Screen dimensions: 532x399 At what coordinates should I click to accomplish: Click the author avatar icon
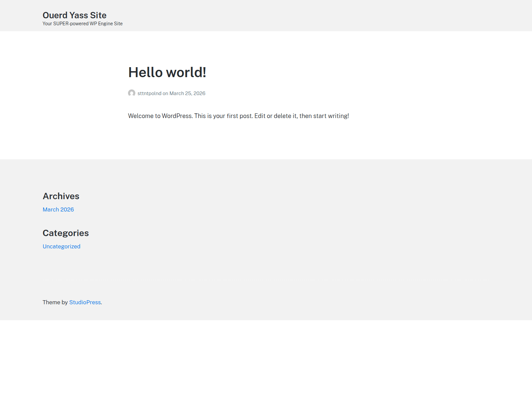[132, 93]
